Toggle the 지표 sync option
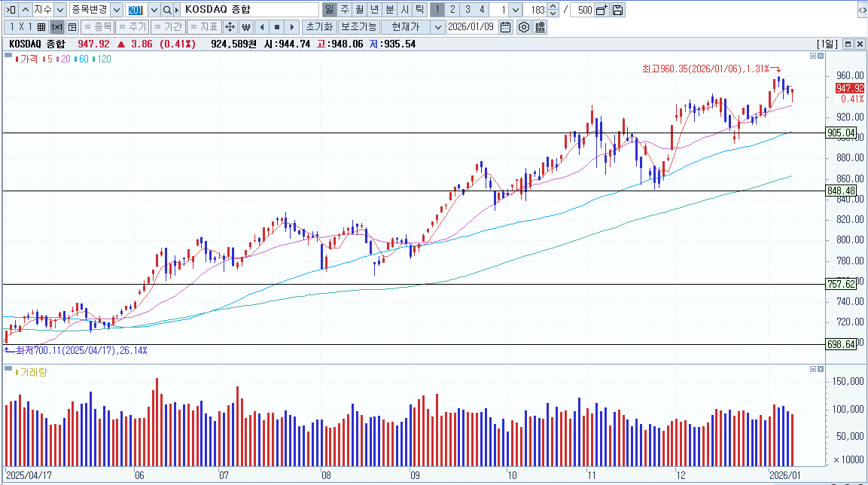Viewport: 868px width, 485px height. [x=204, y=26]
